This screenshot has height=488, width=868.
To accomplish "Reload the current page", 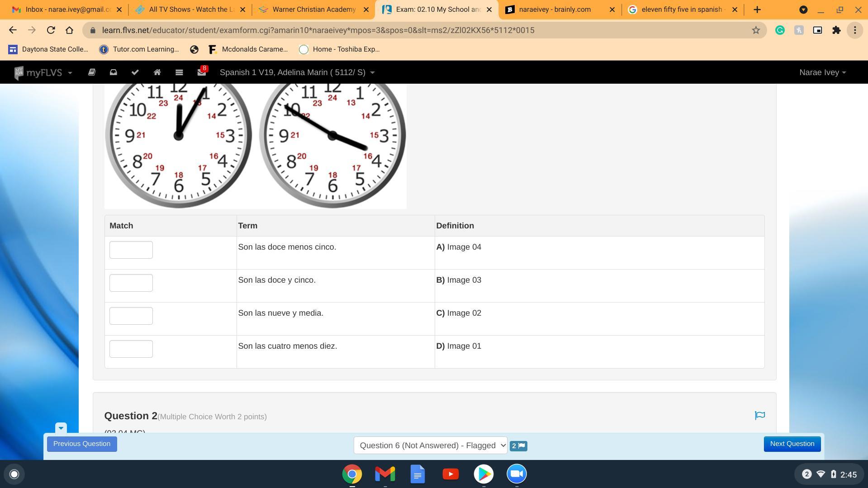I will pos(51,30).
